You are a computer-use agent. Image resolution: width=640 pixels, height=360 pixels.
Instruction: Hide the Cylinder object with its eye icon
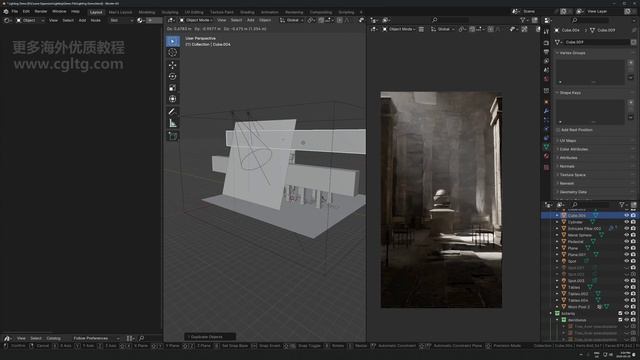click(x=626, y=222)
